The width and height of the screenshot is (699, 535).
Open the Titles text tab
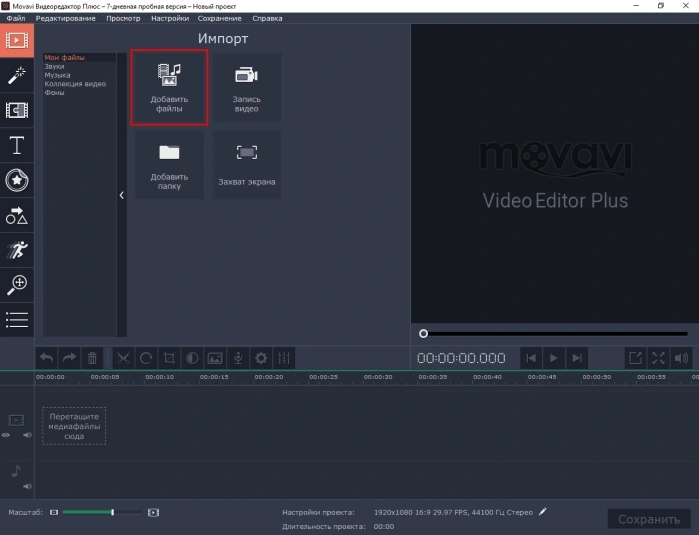click(x=17, y=145)
